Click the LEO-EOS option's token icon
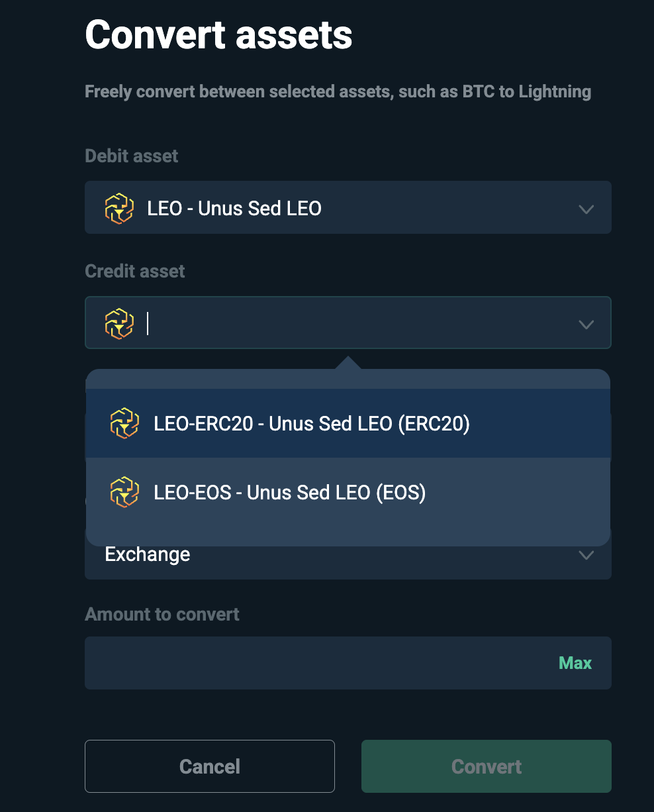654x812 pixels. [x=124, y=492]
